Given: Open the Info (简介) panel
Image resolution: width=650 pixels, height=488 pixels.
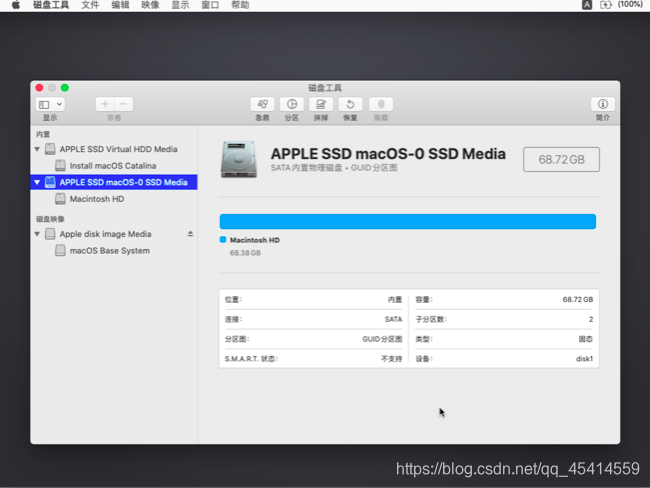Looking at the screenshot, I should [x=603, y=104].
